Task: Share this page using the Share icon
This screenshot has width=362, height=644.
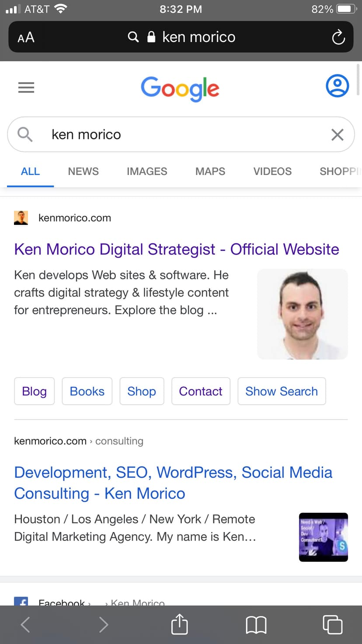Action: [x=179, y=625]
